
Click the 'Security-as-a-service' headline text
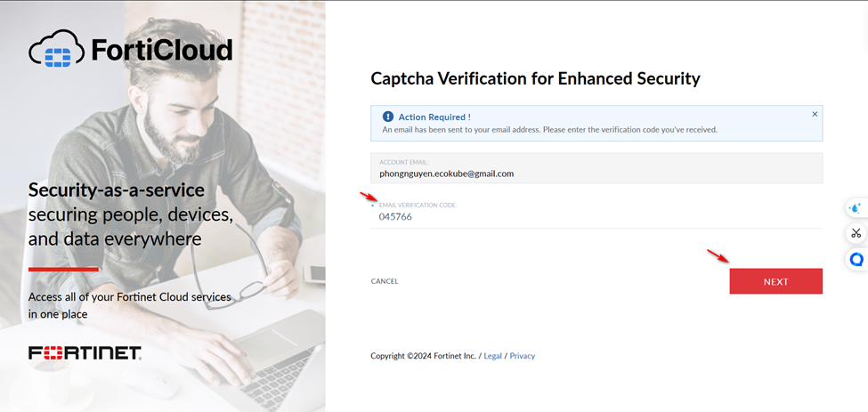[x=117, y=190]
